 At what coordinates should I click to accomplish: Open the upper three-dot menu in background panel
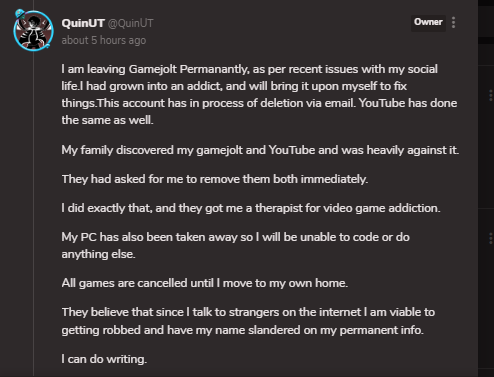tap(491, 95)
